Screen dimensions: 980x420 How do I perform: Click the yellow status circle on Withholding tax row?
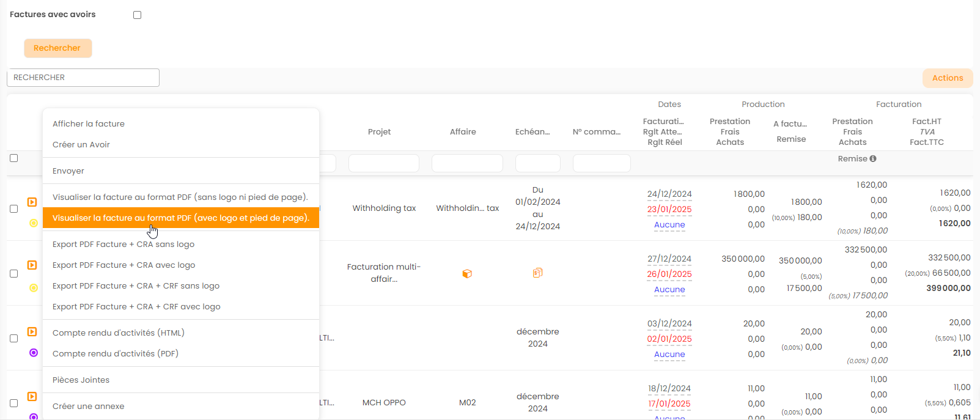(34, 223)
